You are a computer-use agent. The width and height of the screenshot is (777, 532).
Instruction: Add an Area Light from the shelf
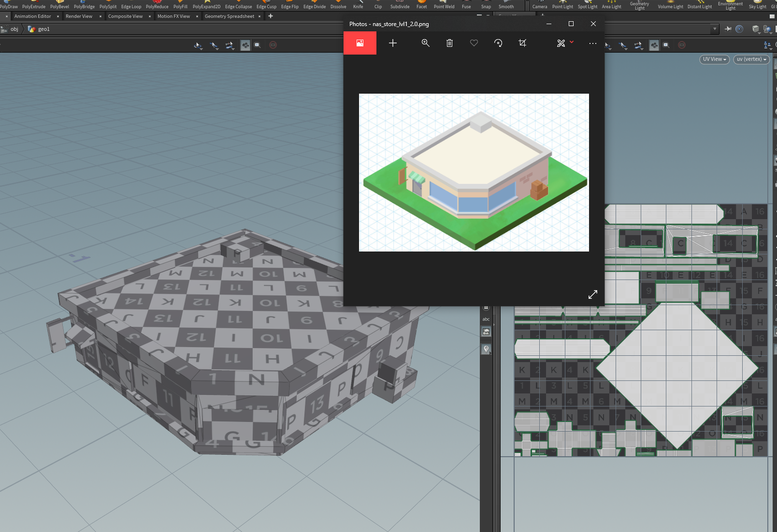611,5
